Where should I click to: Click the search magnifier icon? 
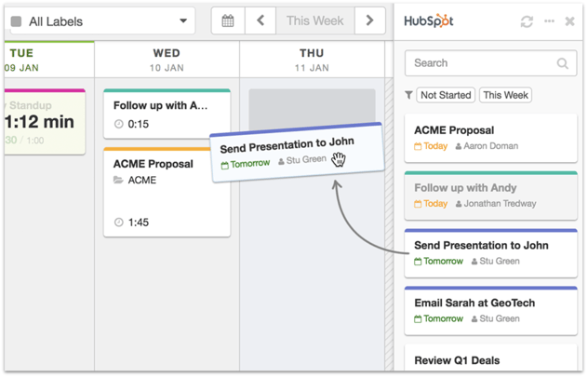coord(563,63)
